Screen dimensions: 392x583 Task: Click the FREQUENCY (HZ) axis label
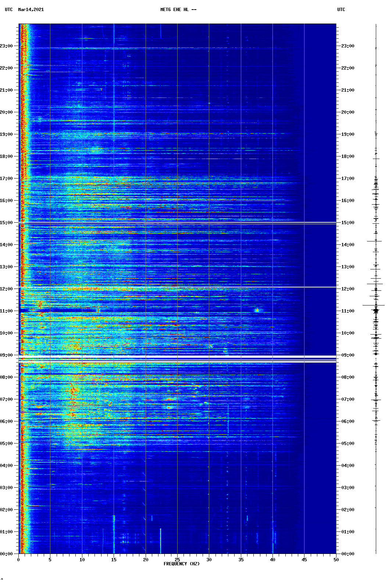coord(181,564)
